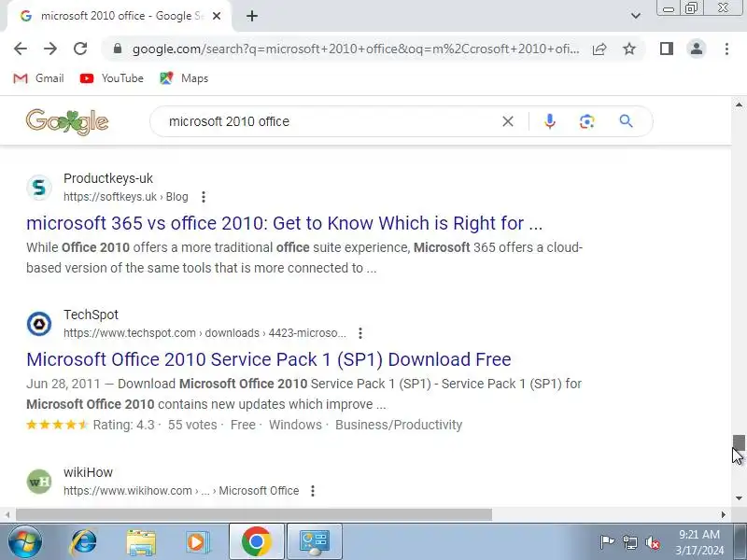Open Windows Explorer from taskbar

click(141, 542)
